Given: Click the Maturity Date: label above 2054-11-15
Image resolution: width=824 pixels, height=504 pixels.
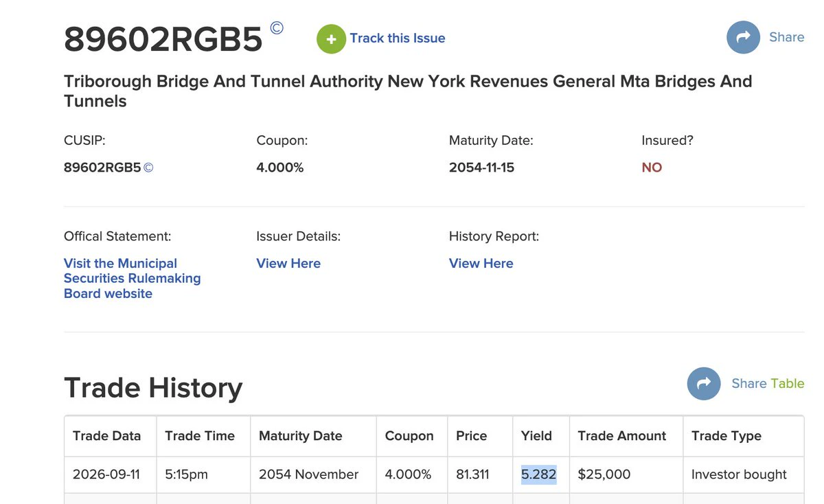Looking at the screenshot, I should pyautogui.click(x=491, y=140).
